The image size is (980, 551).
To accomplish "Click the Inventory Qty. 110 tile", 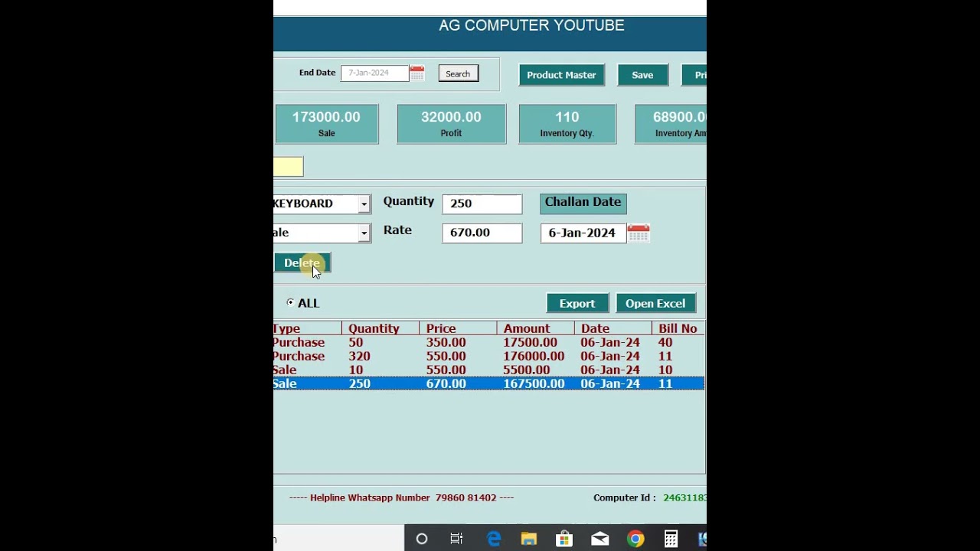I will (567, 124).
